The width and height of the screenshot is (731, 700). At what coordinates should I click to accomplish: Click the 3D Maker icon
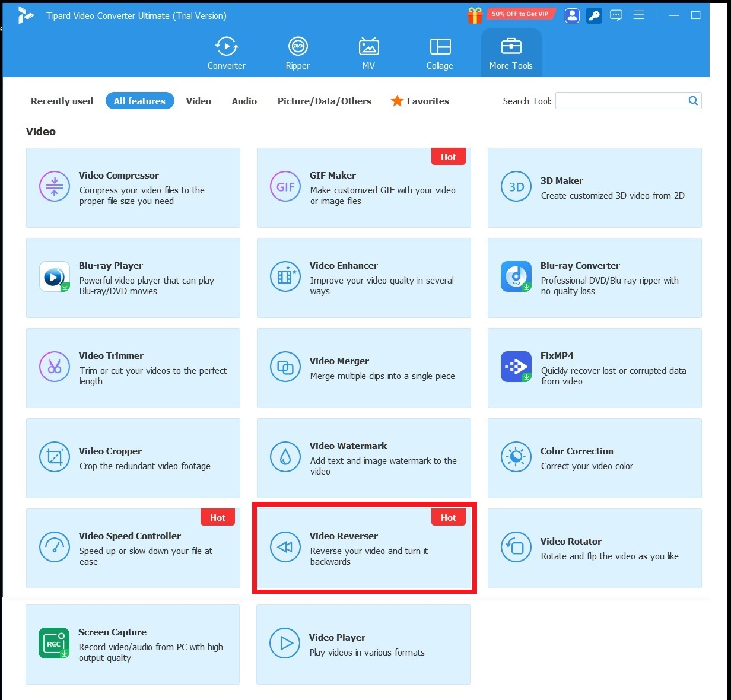coord(516,186)
